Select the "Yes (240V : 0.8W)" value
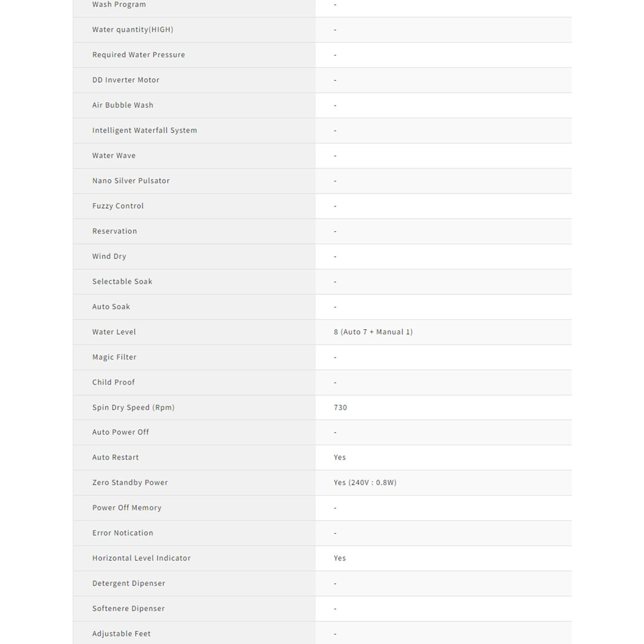Viewport: 644px width, 644px height. point(365,483)
